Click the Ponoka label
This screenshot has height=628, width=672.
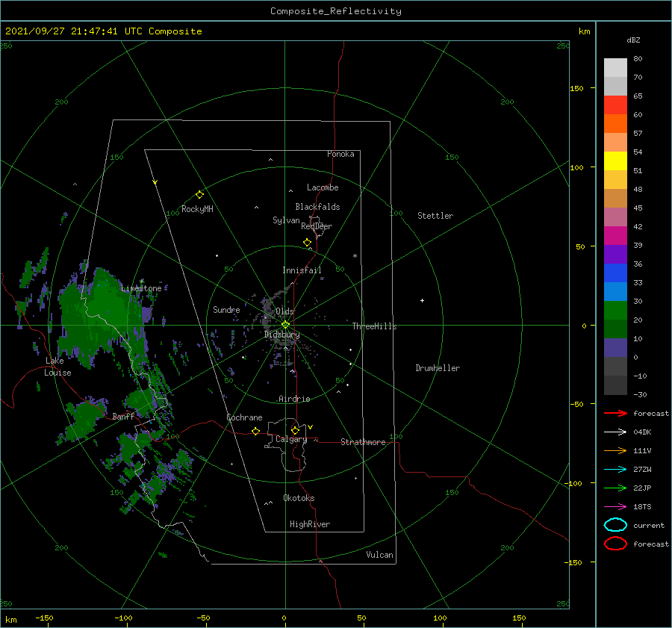(x=340, y=154)
